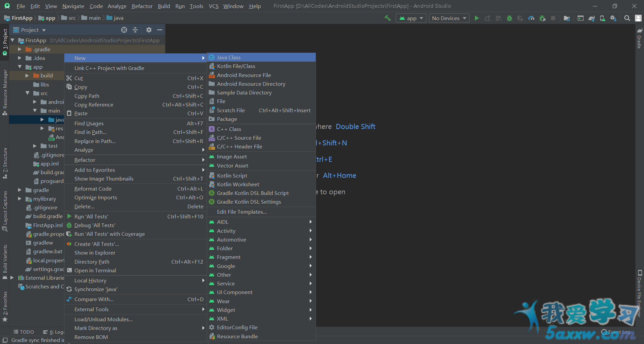Open Project panel settings gear
The width and height of the screenshot is (644, 344).
pyautogui.click(x=149, y=30)
